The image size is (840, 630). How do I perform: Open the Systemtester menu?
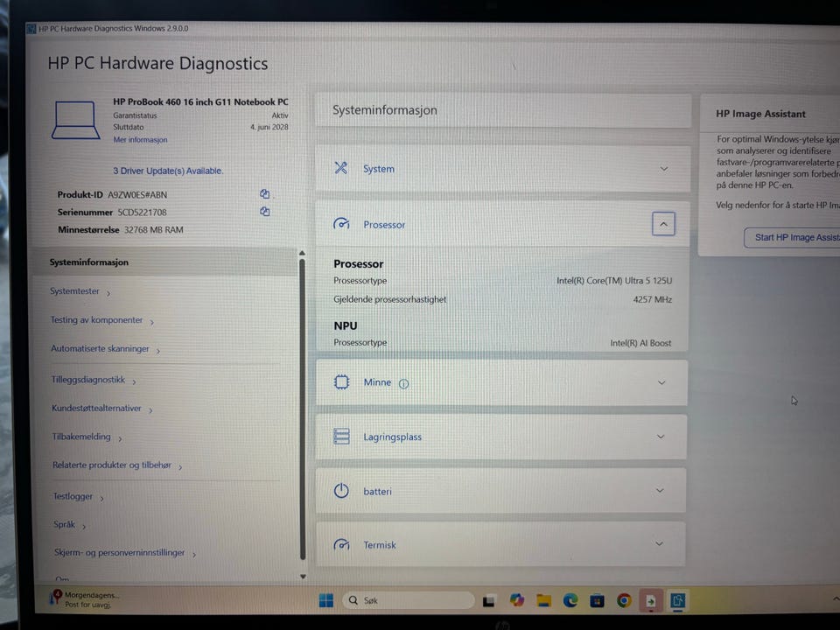click(x=80, y=291)
